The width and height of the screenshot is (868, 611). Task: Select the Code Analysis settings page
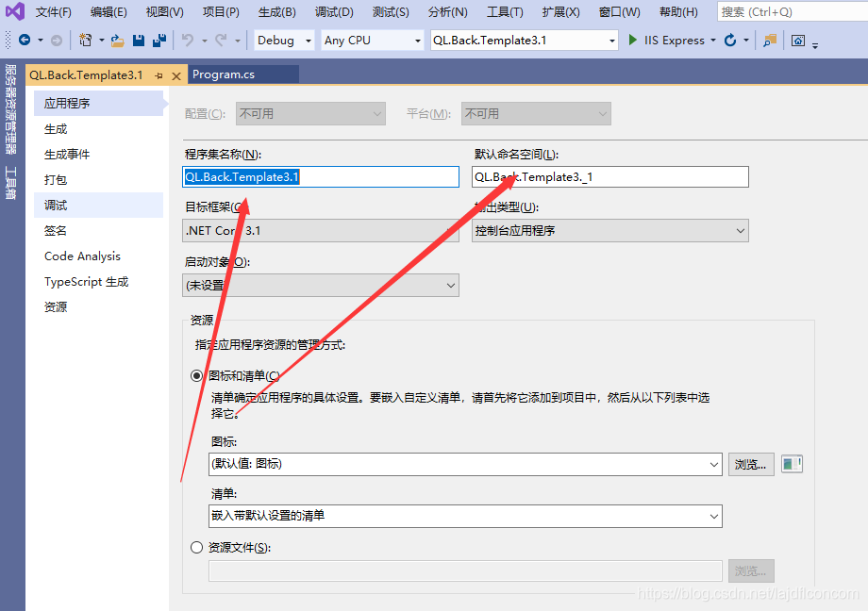(98, 256)
